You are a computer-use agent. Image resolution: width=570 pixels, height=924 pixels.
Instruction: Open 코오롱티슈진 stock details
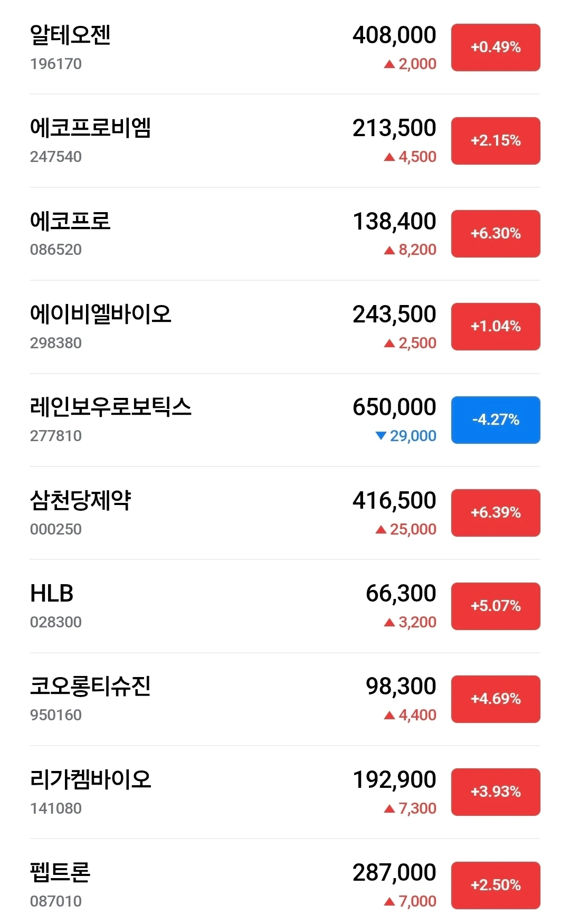point(285,699)
